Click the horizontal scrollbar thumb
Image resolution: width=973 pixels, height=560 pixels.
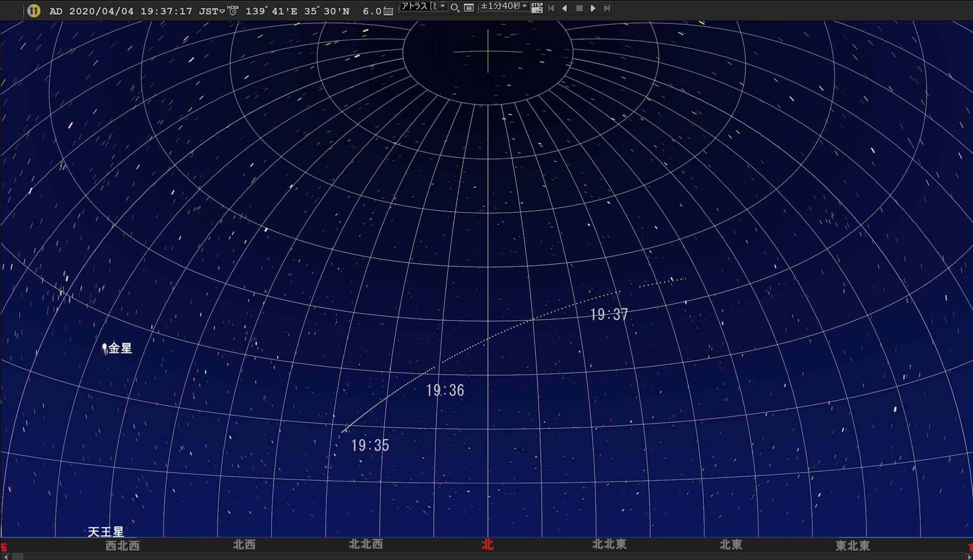[x=18, y=556]
